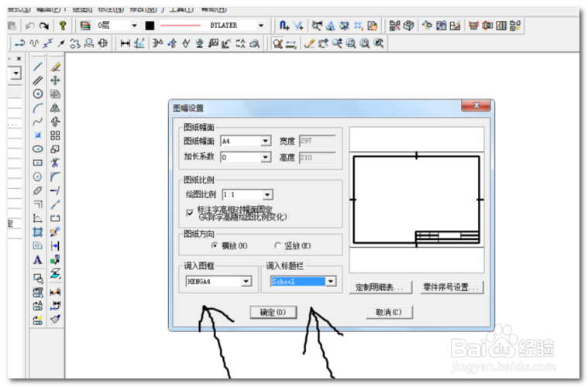Select the Arc drawing tool
Image resolution: width=588 pixels, height=387 pixels.
click(x=37, y=108)
